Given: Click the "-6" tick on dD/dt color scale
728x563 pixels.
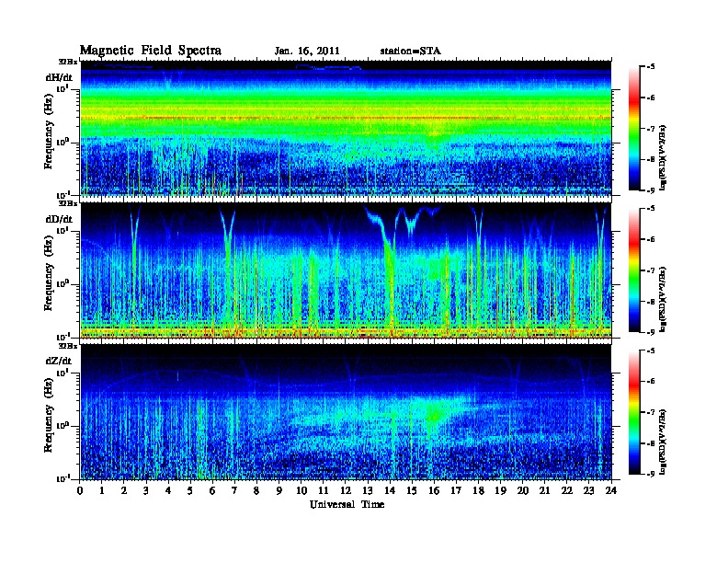Looking at the screenshot, I should pyautogui.click(x=650, y=239).
